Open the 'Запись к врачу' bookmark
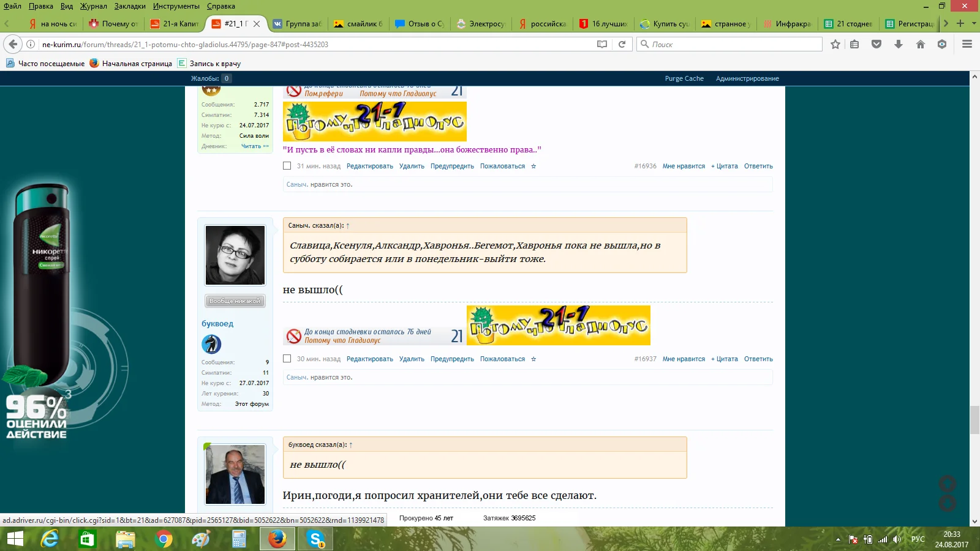Screen dimensions: 980x551 (209, 63)
